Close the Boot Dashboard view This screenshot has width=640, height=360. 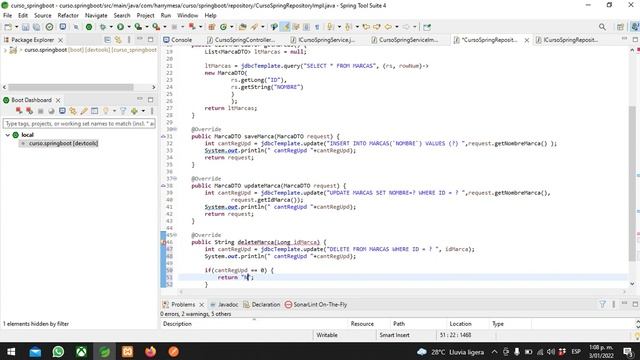coord(58,100)
